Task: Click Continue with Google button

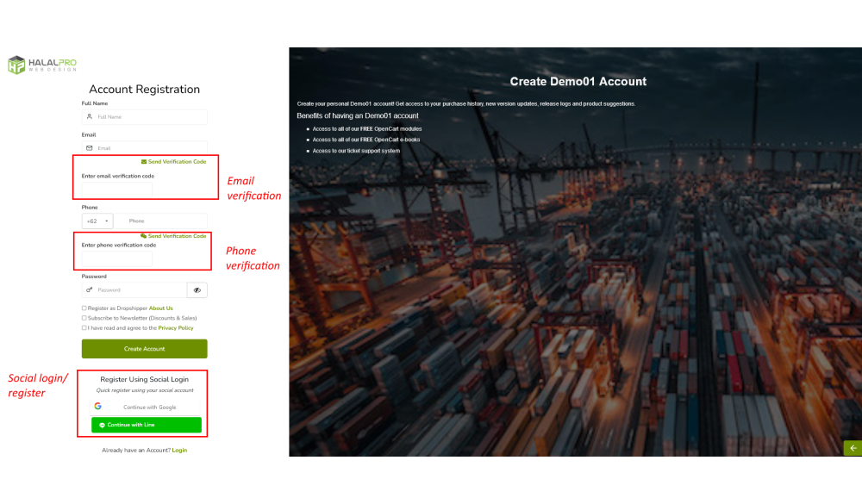Action: click(146, 408)
